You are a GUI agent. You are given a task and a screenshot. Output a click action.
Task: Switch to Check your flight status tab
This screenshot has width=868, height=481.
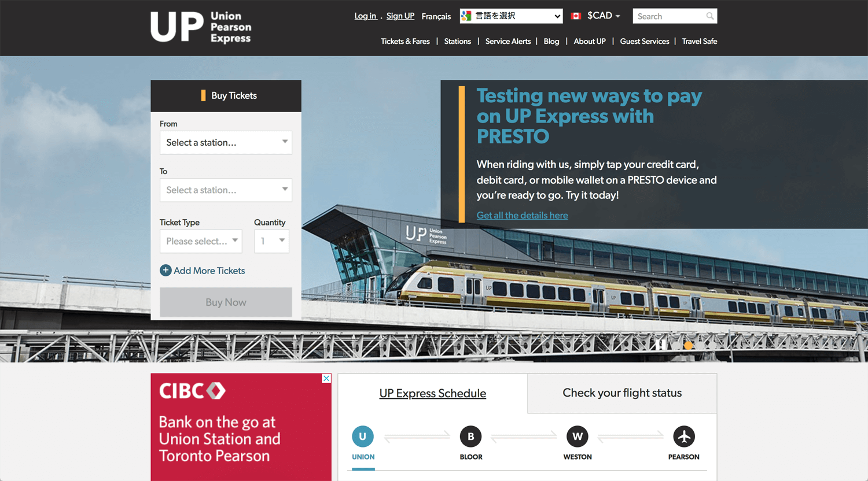pos(622,393)
